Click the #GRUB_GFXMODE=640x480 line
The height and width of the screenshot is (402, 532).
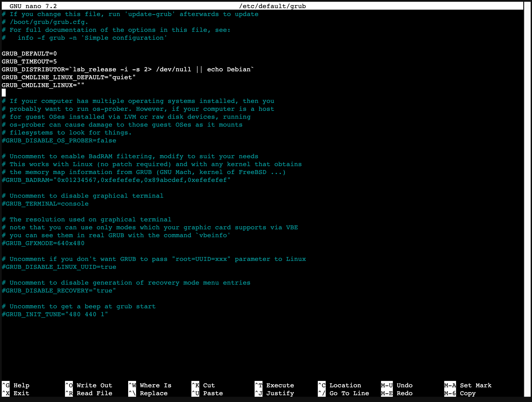coord(43,243)
